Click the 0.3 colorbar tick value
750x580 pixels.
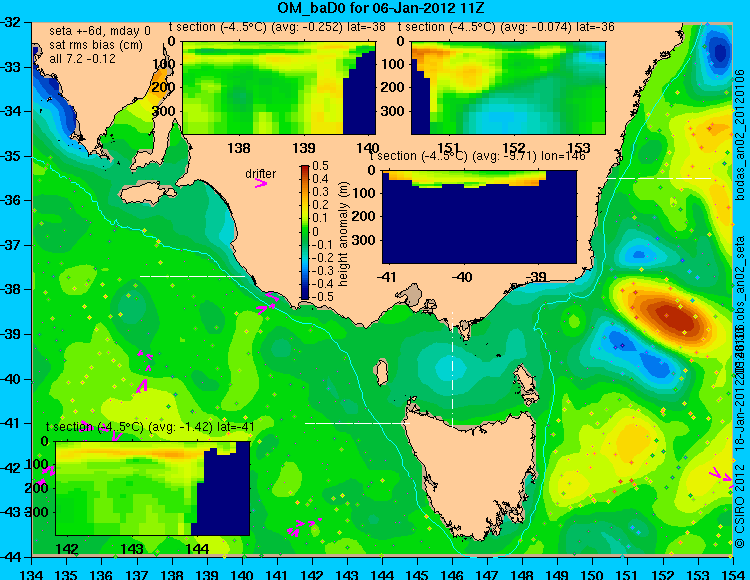coord(320,192)
